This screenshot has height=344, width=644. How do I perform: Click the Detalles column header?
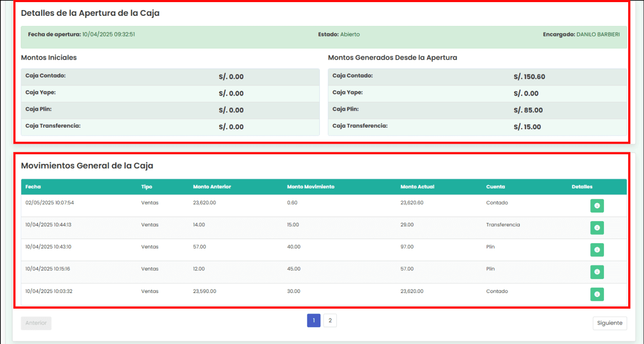[582, 187]
